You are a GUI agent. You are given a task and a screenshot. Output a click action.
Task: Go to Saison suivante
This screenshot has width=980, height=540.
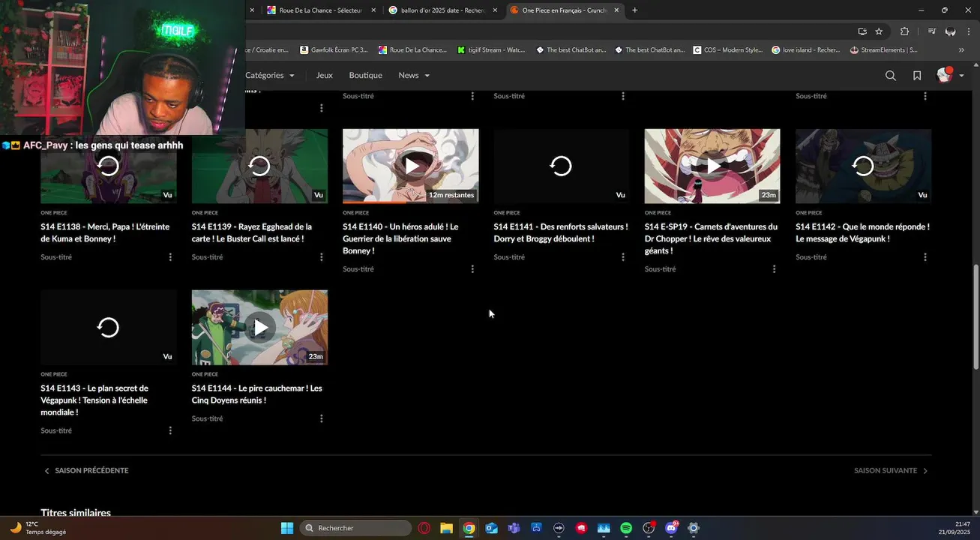(892, 471)
